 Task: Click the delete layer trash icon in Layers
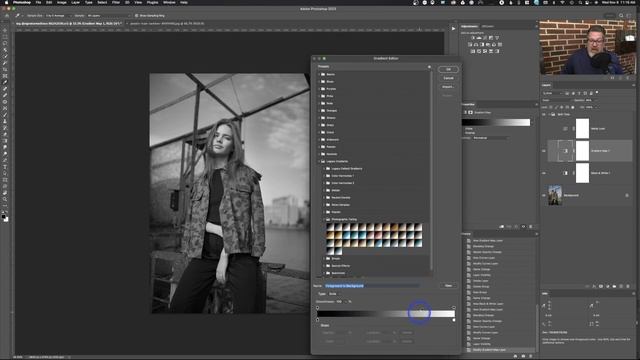point(628,287)
